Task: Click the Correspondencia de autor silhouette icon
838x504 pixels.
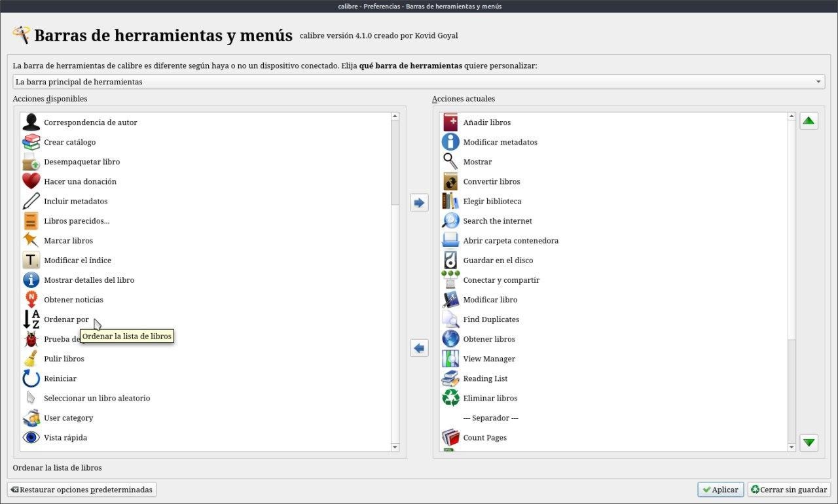Action: [31, 122]
